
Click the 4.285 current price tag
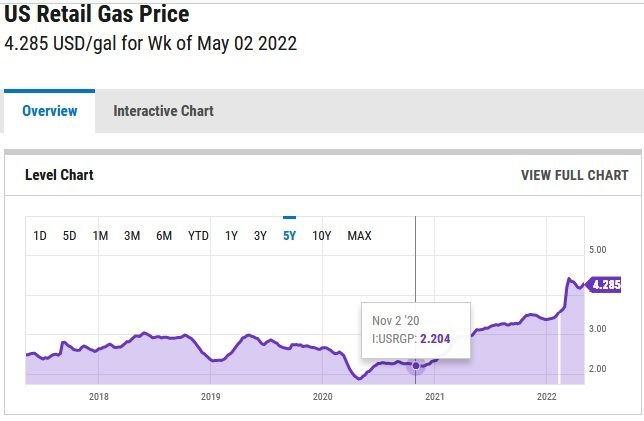(x=606, y=284)
